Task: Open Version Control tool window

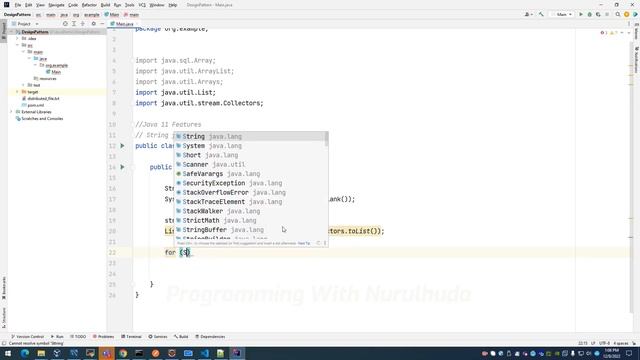Action: pos(27,337)
